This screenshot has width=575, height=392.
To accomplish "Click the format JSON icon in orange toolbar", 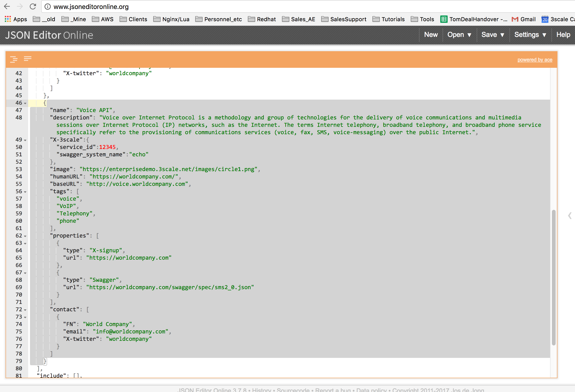I will (x=14, y=59).
